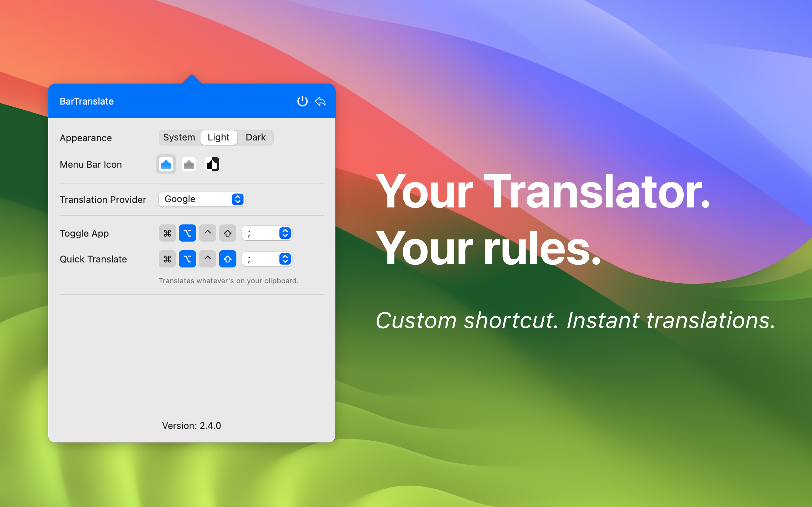812x507 pixels.
Task: Toggle Option modifier for Toggle App
Action: [188, 233]
